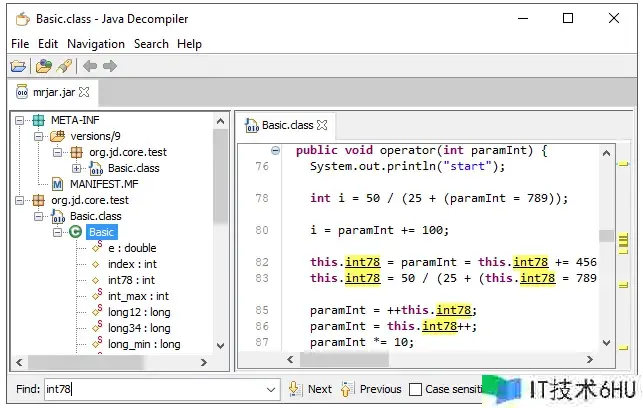Click the Previous find button
Image resolution: width=643 pixels, height=408 pixels.
pyautogui.click(x=370, y=389)
